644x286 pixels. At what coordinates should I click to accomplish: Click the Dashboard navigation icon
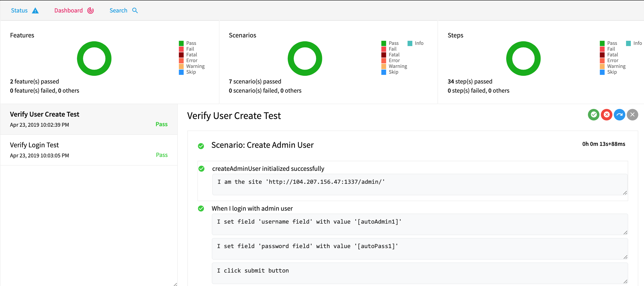tap(90, 10)
